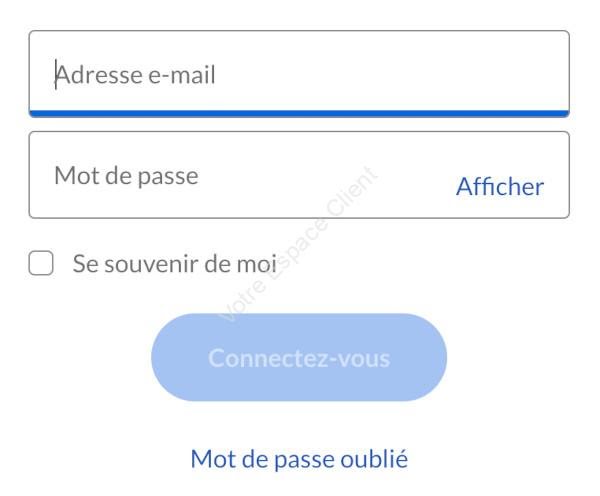
Task: Place cursor in the email address box
Action: point(298,74)
